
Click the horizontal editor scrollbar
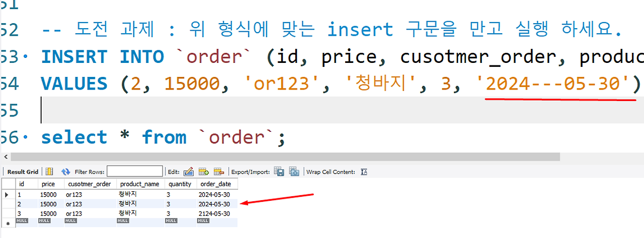[285, 157]
